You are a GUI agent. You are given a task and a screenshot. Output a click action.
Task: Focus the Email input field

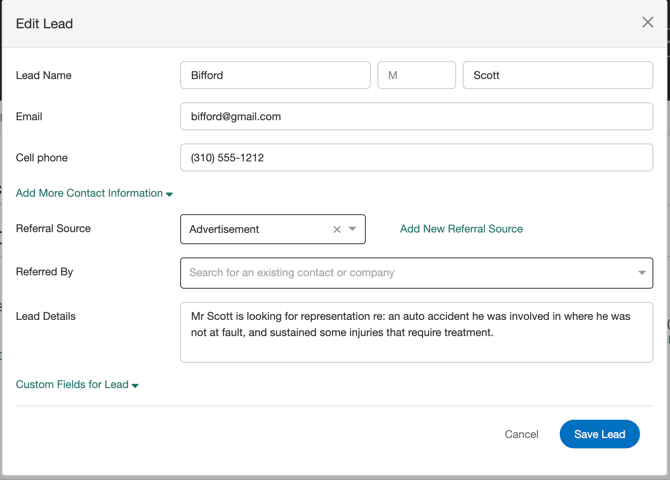(416, 116)
